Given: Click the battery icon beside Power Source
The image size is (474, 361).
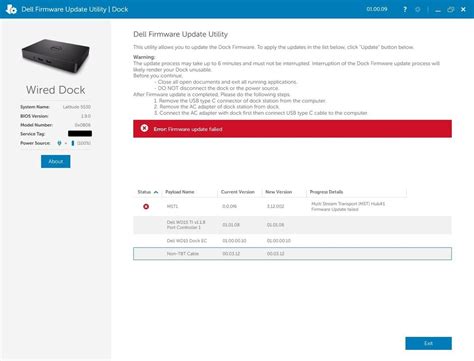Looking at the screenshot, I should pos(73,143).
